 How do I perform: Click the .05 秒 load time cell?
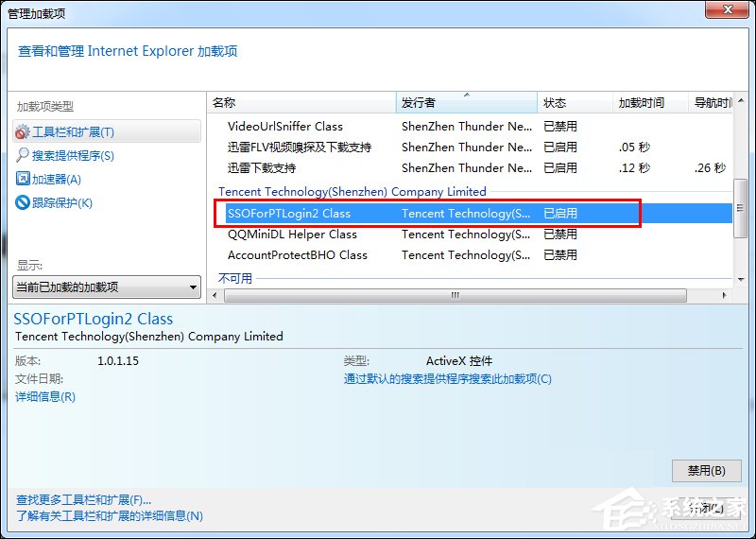point(634,148)
